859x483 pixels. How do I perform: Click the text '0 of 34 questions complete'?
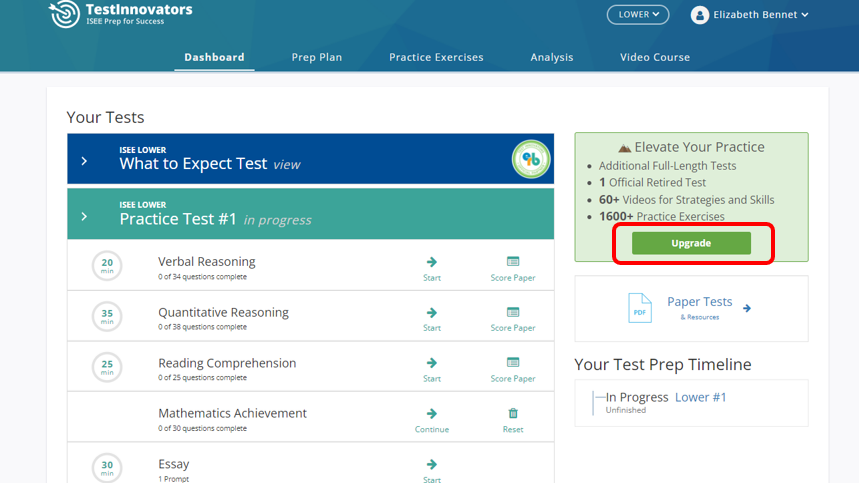click(x=202, y=277)
